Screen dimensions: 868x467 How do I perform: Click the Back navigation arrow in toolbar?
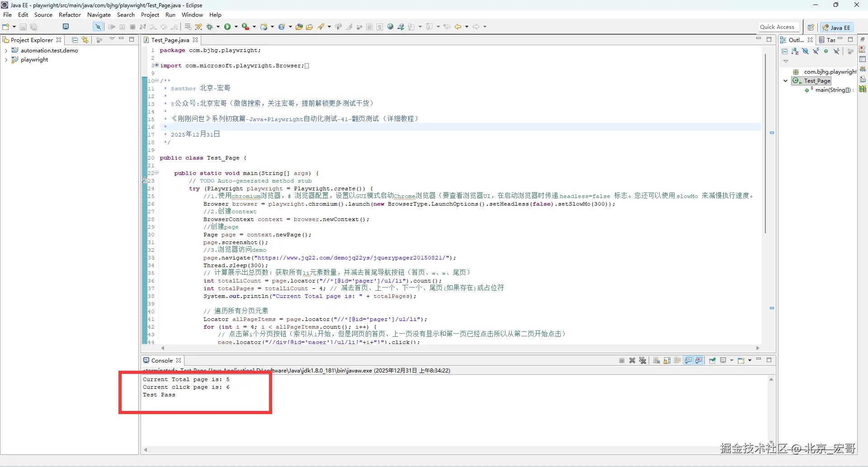coord(458,27)
